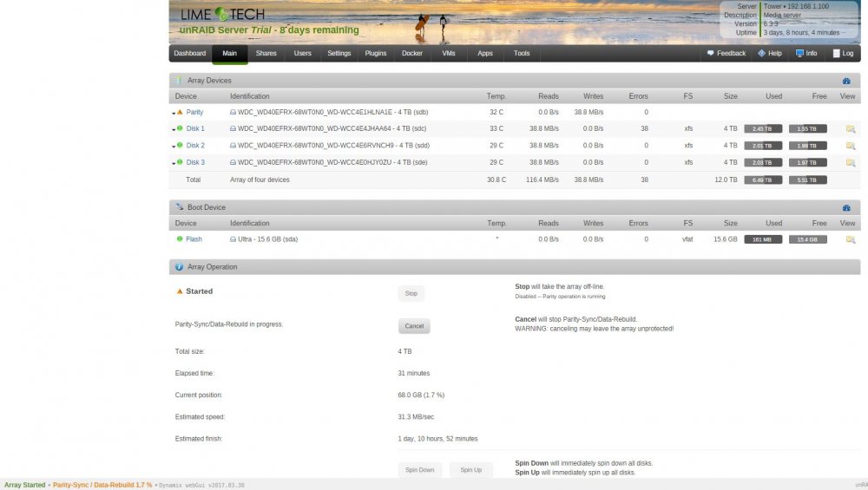Click the Parity warning status triangle
Image resolution: width=868 pixels, height=490 pixels.
(180, 112)
